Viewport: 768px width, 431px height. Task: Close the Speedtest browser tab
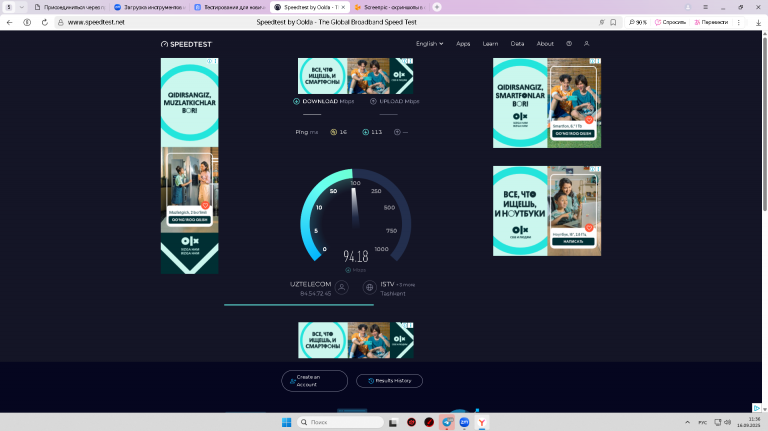point(343,7)
